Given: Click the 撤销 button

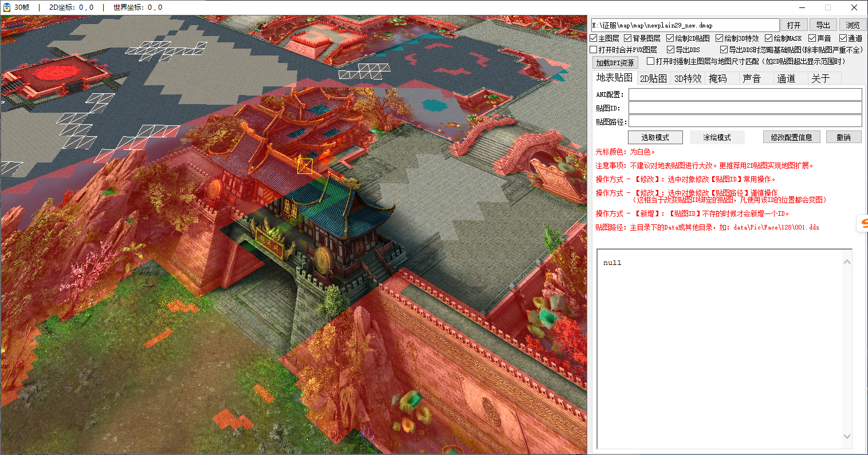Looking at the screenshot, I should (x=844, y=137).
